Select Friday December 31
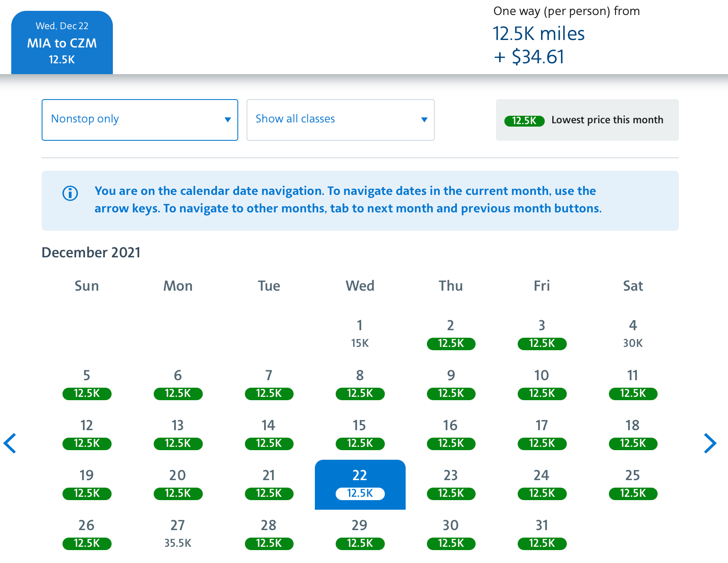Screen dimensions: 728x563 tap(542, 534)
